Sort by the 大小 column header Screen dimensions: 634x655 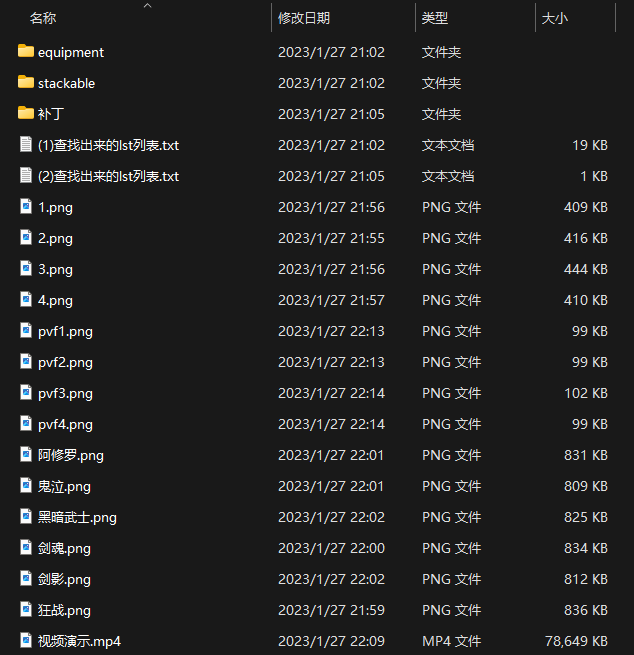coord(555,18)
